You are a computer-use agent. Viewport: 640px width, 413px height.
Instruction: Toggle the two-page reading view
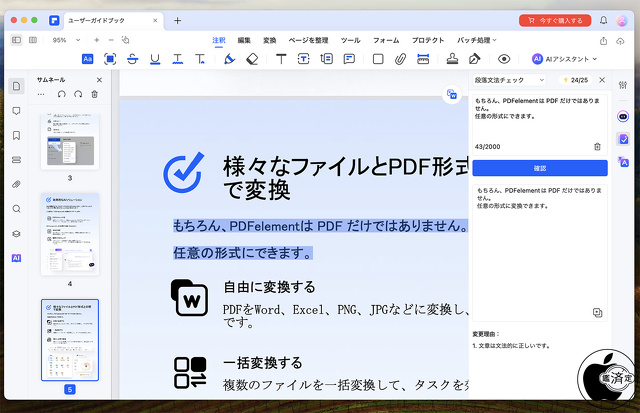pyautogui.click(x=33, y=40)
